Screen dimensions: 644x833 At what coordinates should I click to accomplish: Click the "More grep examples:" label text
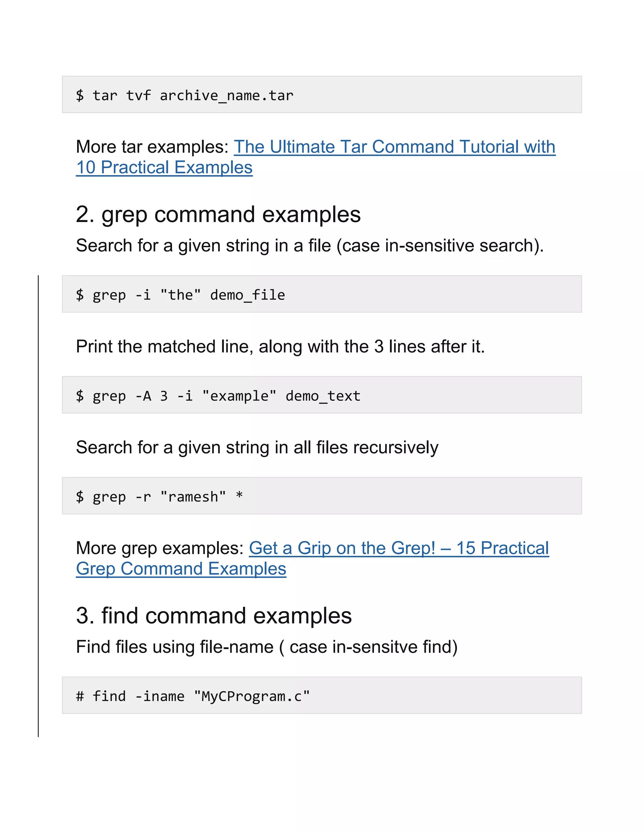pyautogui.click(x=159, y=549)
